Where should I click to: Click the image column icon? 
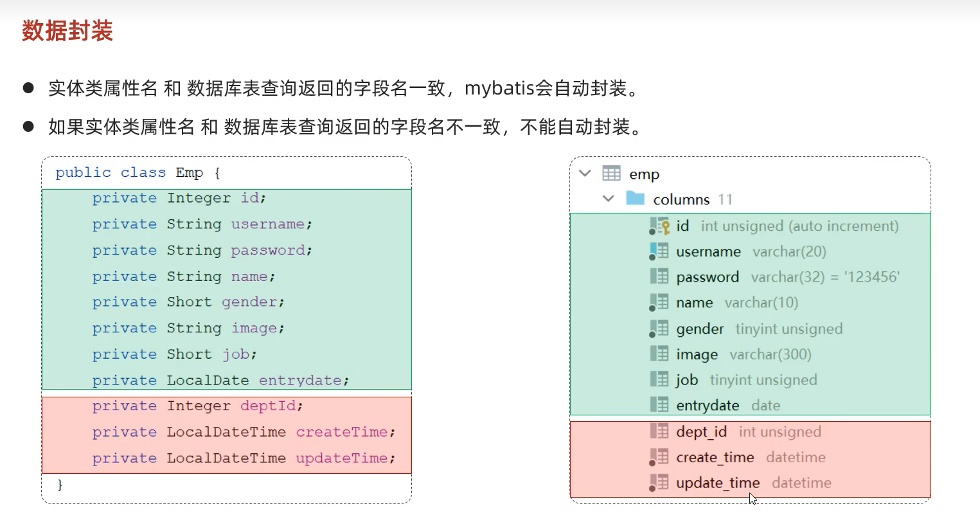(x=659, y=354)
